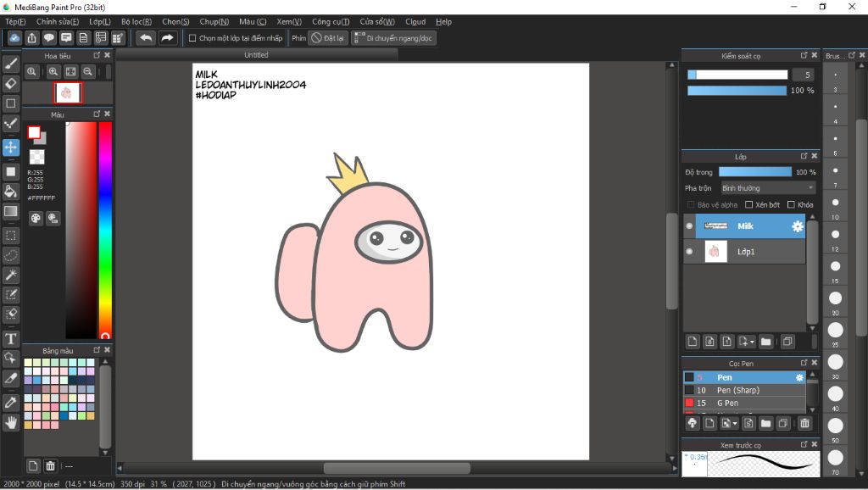Click the rainbow hue strip in the color panel
The image size is (868, 490).
(105, 229)
